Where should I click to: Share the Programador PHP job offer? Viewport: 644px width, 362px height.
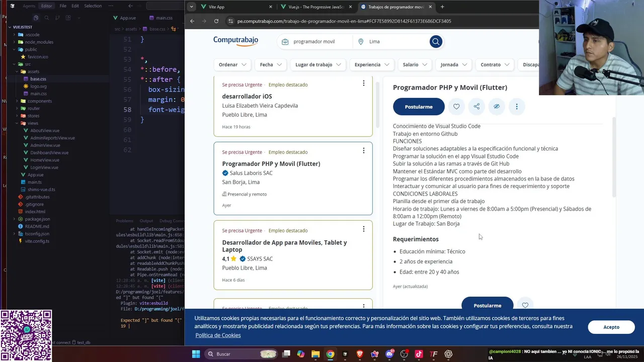click(476, 107)
